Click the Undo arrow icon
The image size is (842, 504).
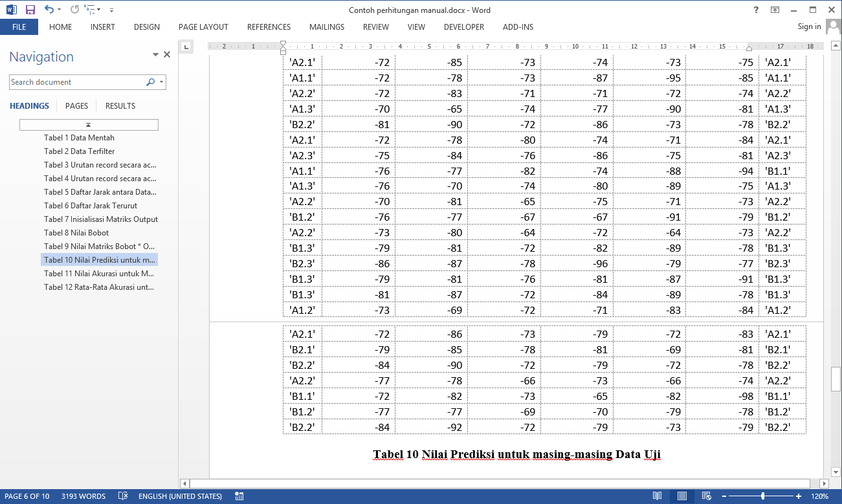click(49, 10)
